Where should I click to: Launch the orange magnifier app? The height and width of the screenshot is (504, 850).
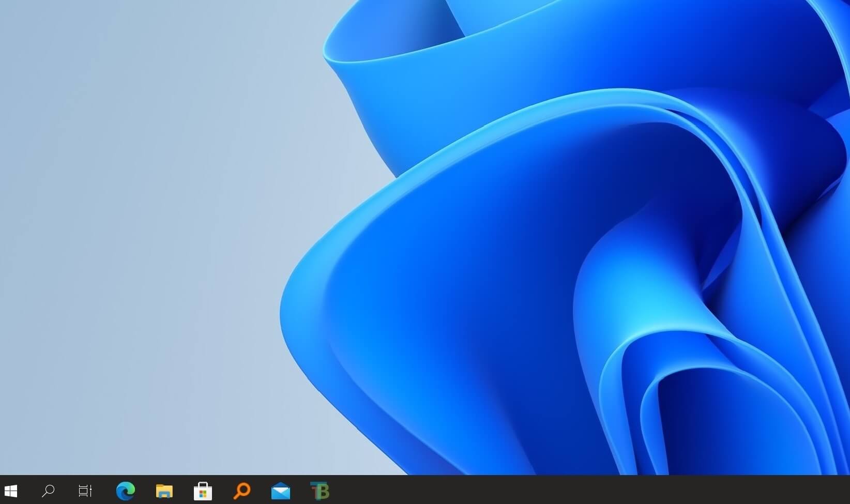(x=241, y=491)
